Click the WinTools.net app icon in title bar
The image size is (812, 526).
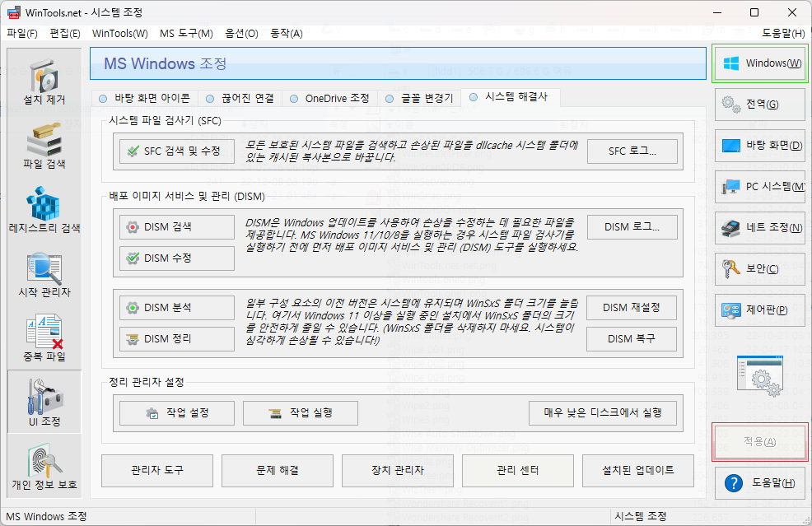click(x=14, y=12)
